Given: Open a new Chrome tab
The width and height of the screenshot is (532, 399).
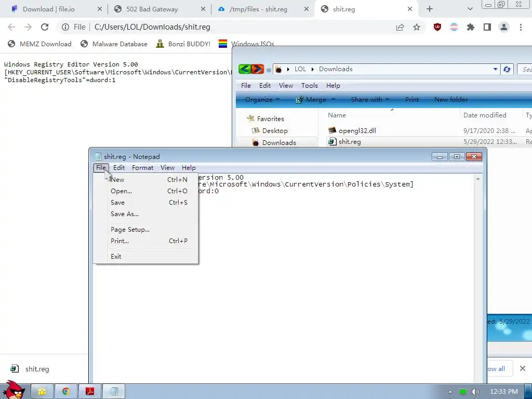Looking at the screenshot, I should point(430,9).
